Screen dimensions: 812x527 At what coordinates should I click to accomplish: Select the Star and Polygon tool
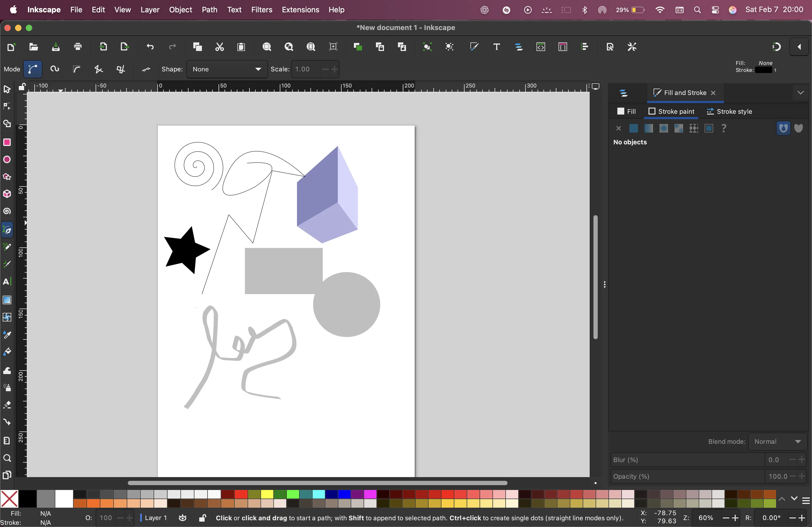coord(7,177)
